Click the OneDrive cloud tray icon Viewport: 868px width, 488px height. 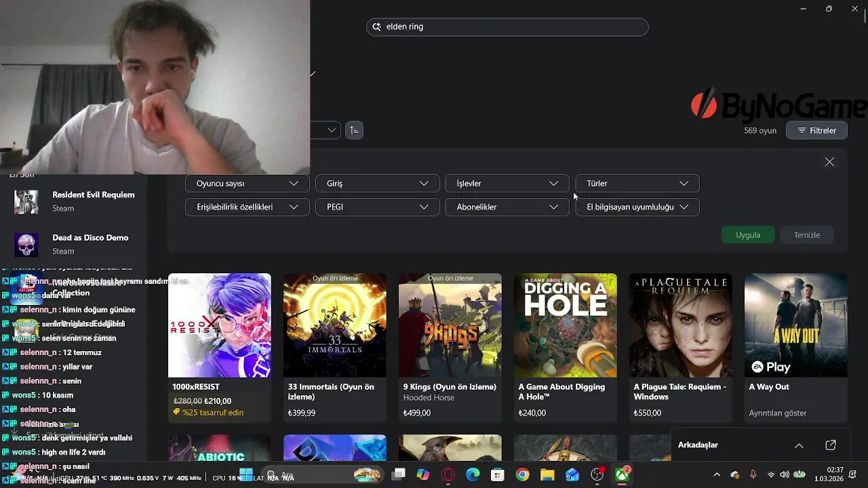pyautogui.click(x=735, y=475)
